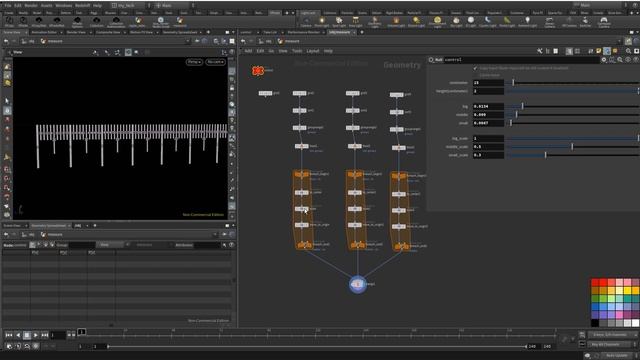This screenshot has width=640, height=360.
Task: Switch to Geometry Spreadsheet tab in top pane
Action: [180, 32]
